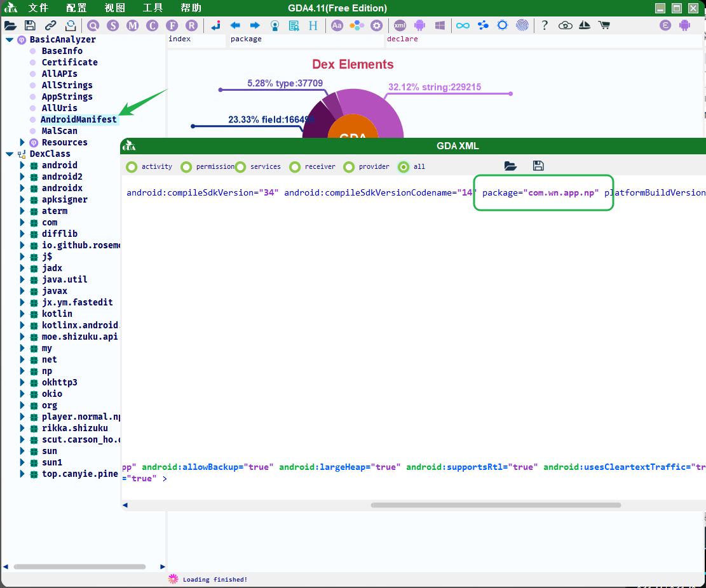Click the circular S search toolbar icon
This screenshot has height=588, width=706.
(113, 25)
